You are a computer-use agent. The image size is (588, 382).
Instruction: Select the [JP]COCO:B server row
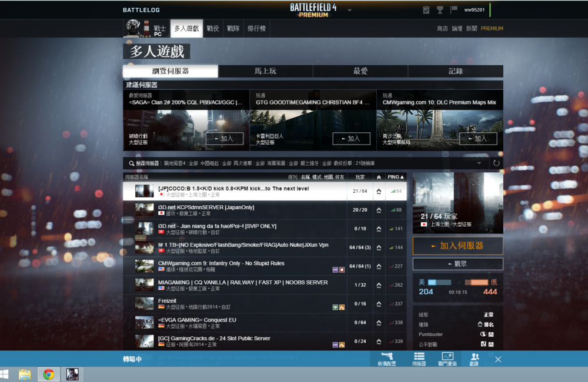[265, 191]
